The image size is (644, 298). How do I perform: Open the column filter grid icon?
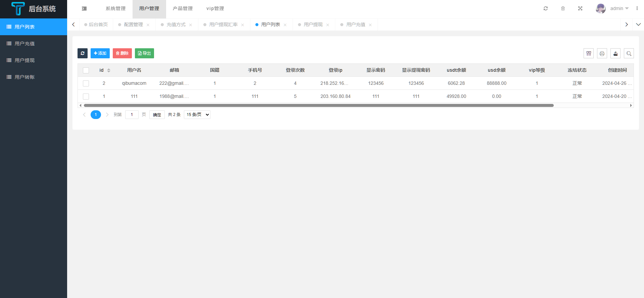(x=589, y=53)
